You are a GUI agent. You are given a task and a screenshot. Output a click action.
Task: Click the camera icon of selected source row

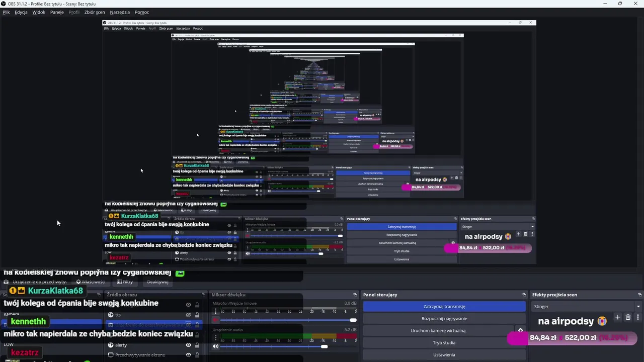(111, 325)
